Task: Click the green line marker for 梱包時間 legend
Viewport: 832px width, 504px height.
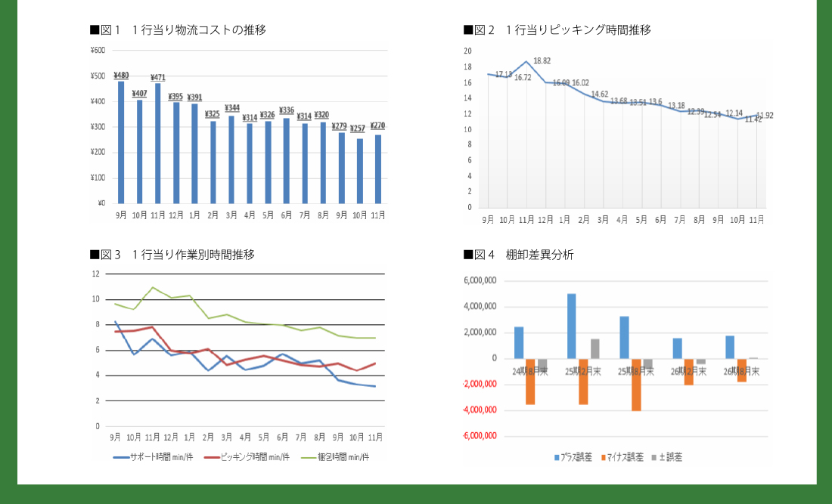Action: 309,457
